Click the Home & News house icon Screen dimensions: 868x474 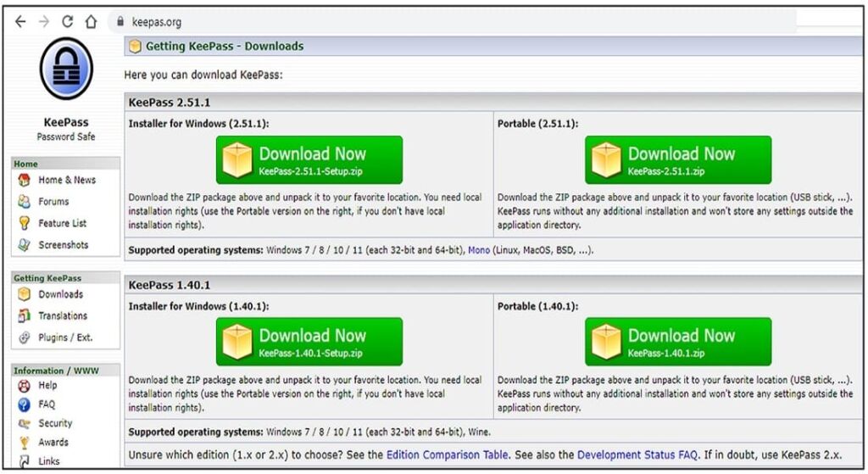[25, 180]
